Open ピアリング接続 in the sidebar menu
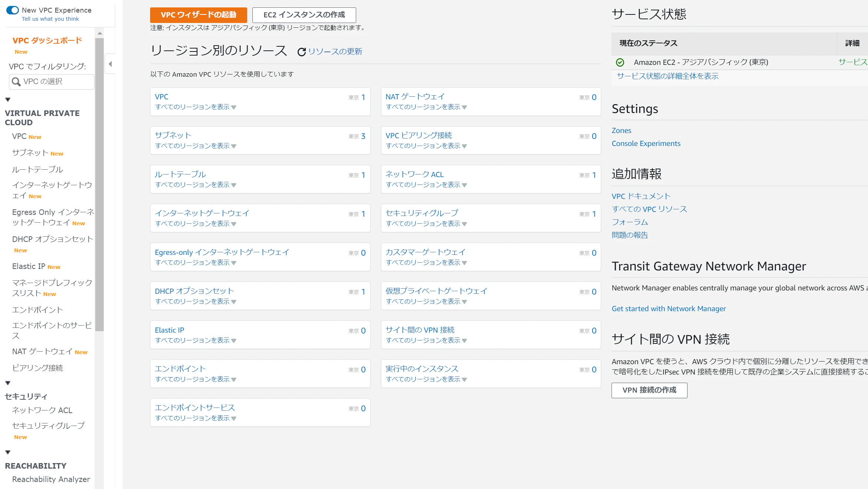868x489 pixels. 37,368
